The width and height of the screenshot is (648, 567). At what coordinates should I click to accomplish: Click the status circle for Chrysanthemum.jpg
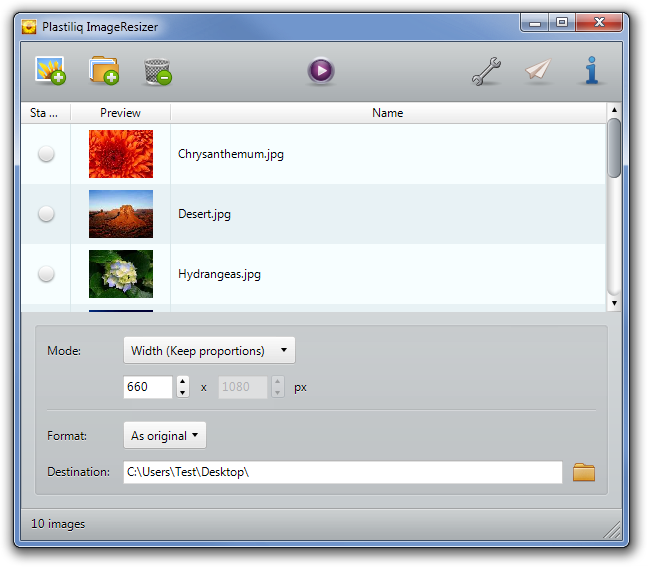[46, 154]
